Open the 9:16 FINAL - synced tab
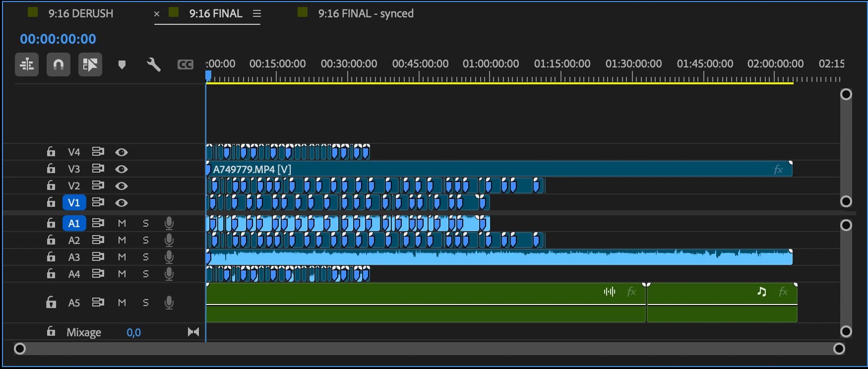 366,13
